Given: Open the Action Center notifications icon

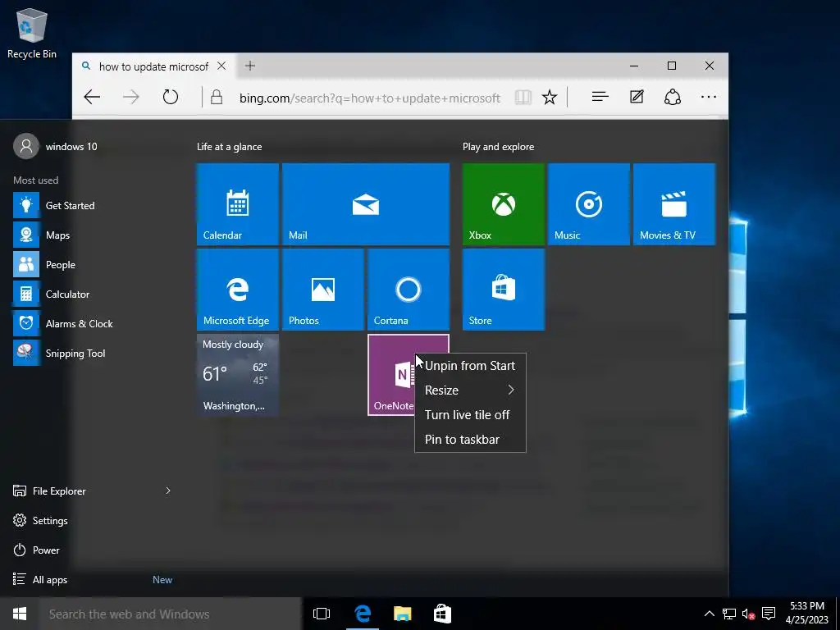Looking at the screenshot, I should click(769, 614).
